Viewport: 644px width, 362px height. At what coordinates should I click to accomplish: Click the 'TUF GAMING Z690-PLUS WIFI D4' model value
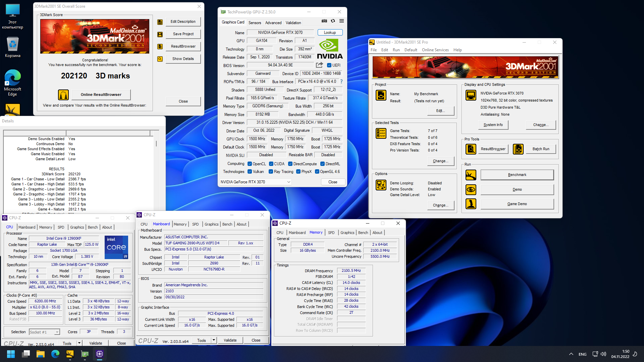196,243
